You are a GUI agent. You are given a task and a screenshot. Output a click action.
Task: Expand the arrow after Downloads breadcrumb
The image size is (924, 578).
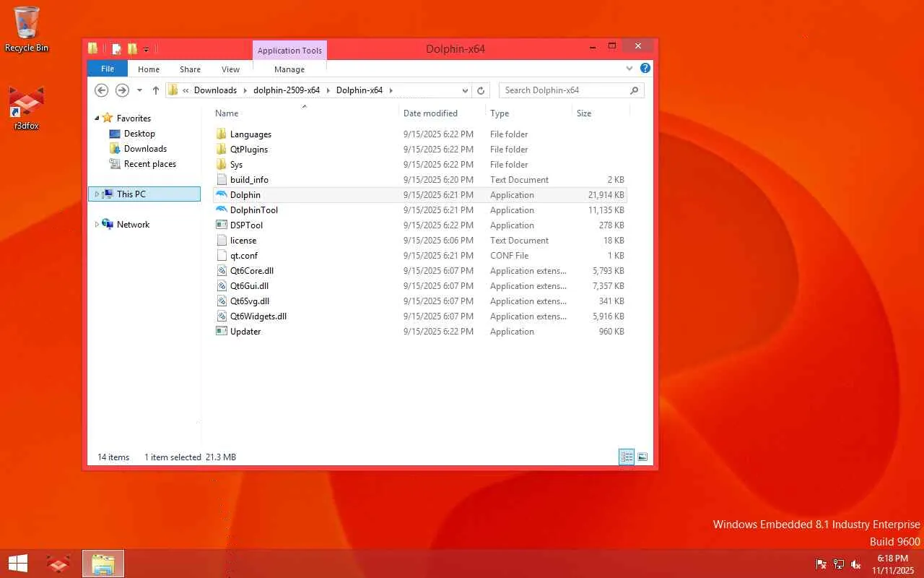245,90
